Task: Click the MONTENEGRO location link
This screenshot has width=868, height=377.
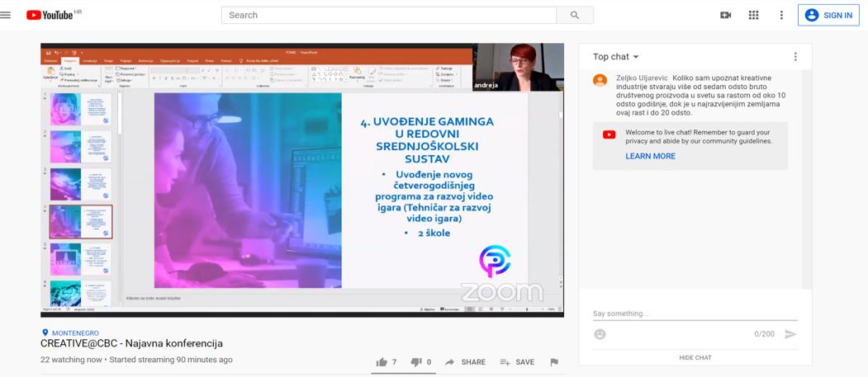Action: click(74, 333)
